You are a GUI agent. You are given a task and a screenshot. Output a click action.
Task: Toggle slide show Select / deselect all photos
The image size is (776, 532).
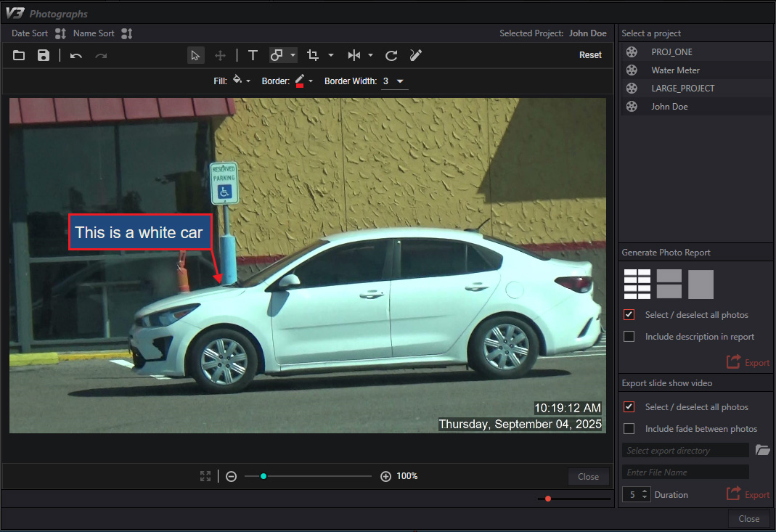(x=629, y=406)
